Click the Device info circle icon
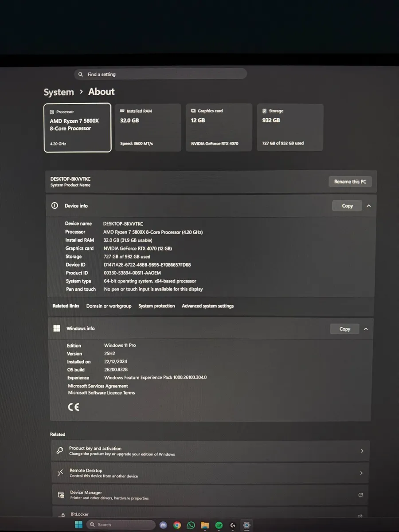The width and height of the screenshot is (399, 532). click(x=55, y=206)
